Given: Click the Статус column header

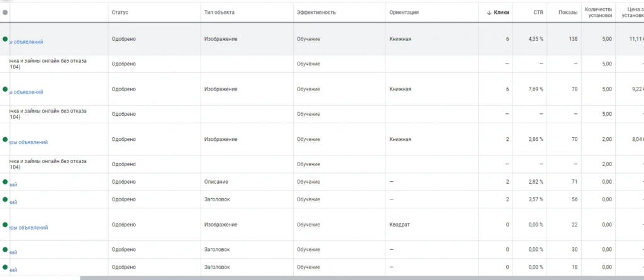Looking at the screenshot, I should coord(120,13).
